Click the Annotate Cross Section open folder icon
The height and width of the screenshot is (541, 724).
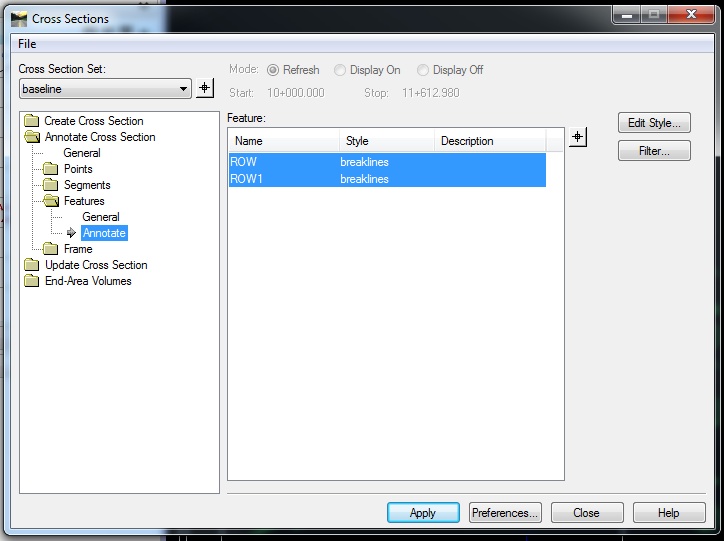(32, 137)
